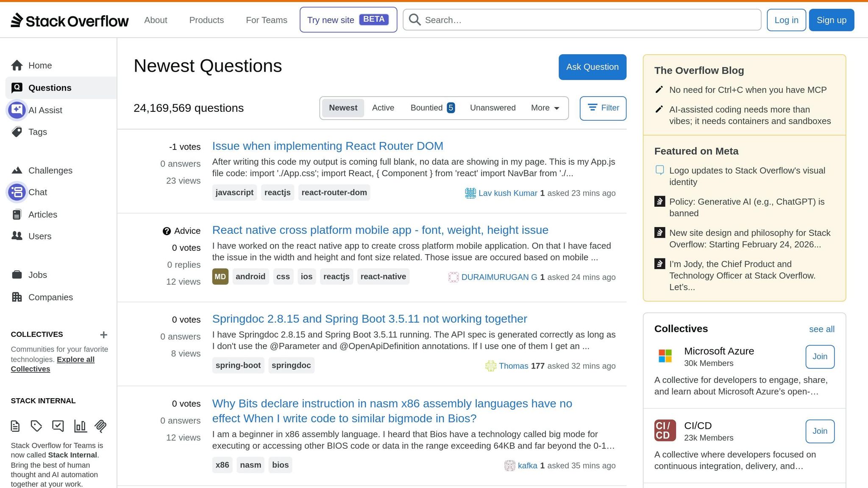This screenshot has height=488, width=868.
Task: Switch to the Unanswered tab
Action: (x=492, y=108)
